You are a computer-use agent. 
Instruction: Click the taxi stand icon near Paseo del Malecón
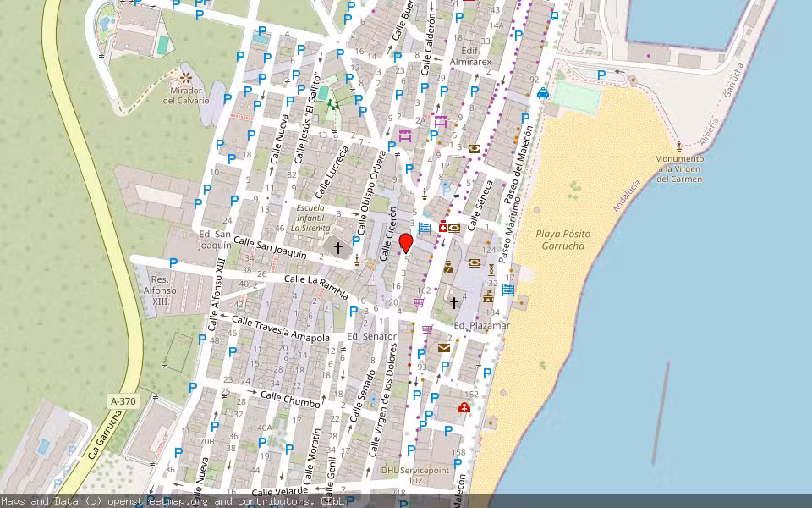(x=543, y=93)
